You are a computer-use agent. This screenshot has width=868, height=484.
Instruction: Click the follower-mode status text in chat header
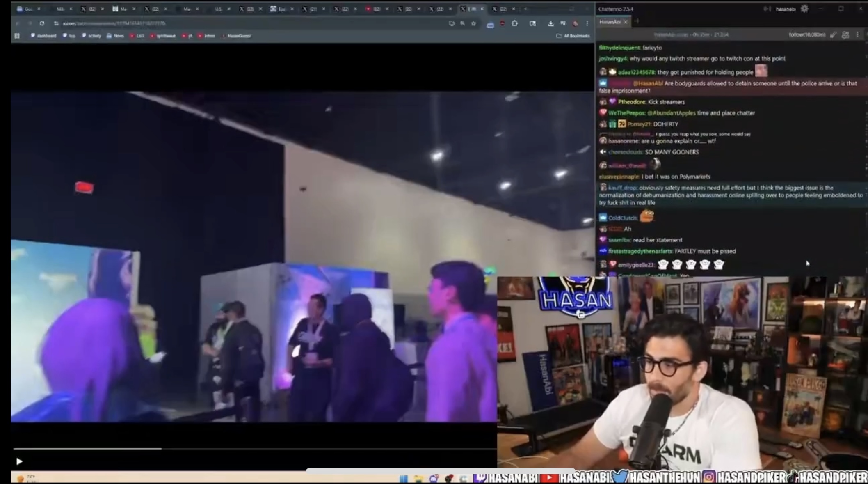coord(806,35)
